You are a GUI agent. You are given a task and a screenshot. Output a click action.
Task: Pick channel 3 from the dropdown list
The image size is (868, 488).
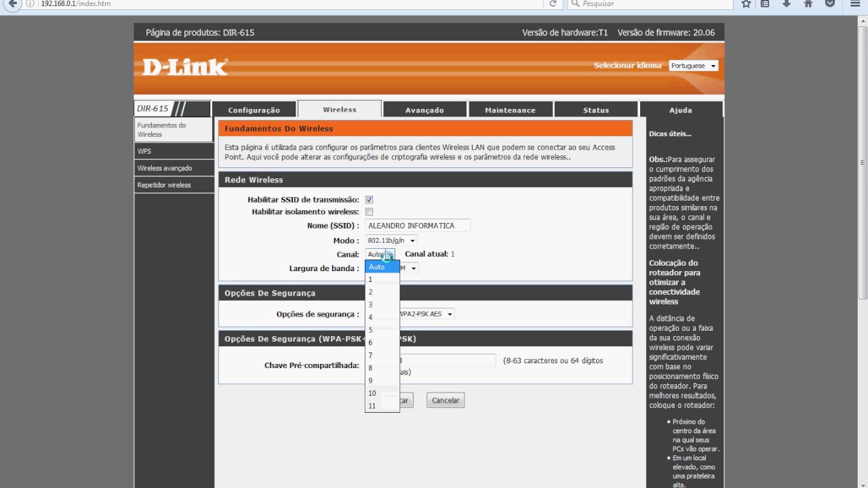(x=382, y=305)
